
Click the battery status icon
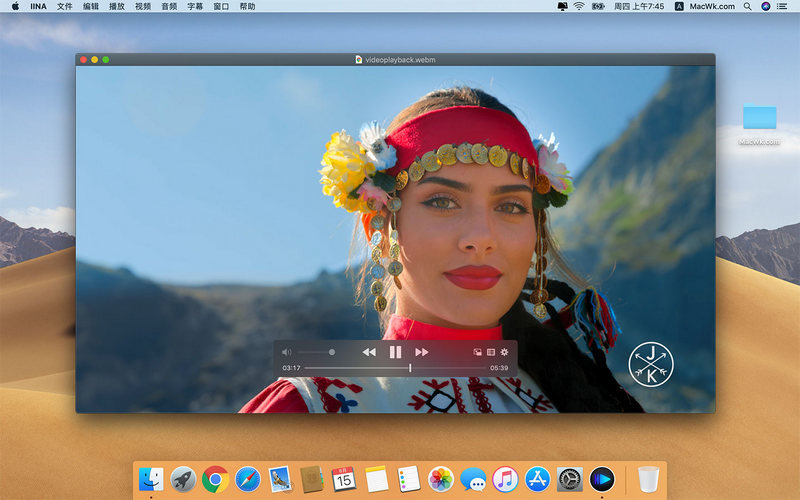(x=598, y=6)
